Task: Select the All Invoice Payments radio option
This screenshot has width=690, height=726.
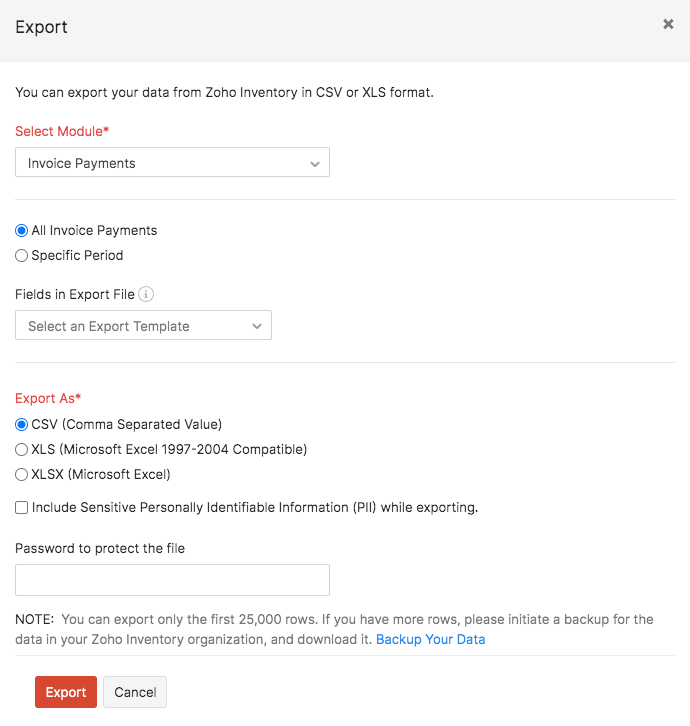Action: click(x=22, y=230)
